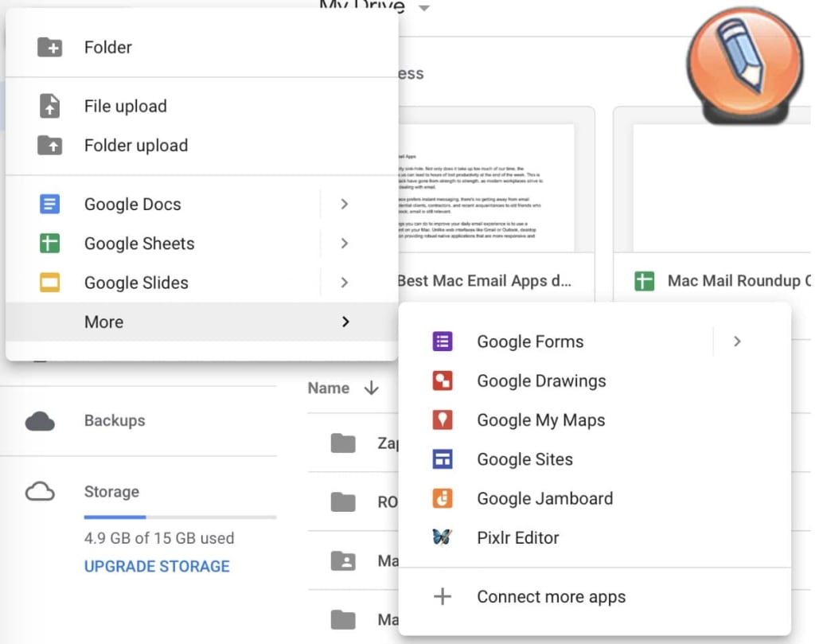This screenshot has width=815, height=644.
Task: Click the red Google Drawings icon
Action: 443,381
